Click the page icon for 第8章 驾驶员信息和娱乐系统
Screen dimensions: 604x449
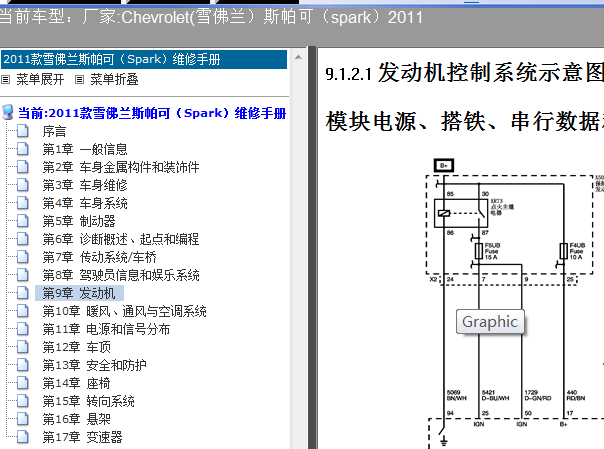coord(23,275)
